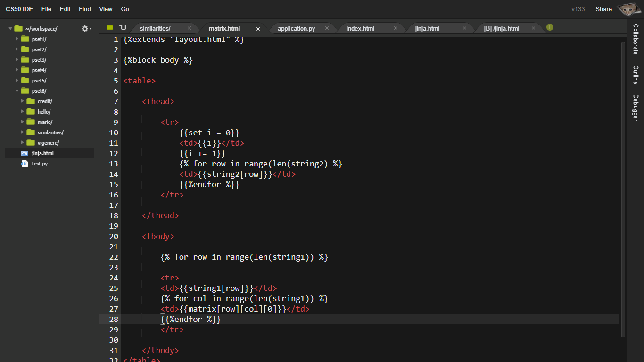The width and height of the screenshot is (644, 362).
Task: Close the jinja.html tab
Action: [464, 28]
